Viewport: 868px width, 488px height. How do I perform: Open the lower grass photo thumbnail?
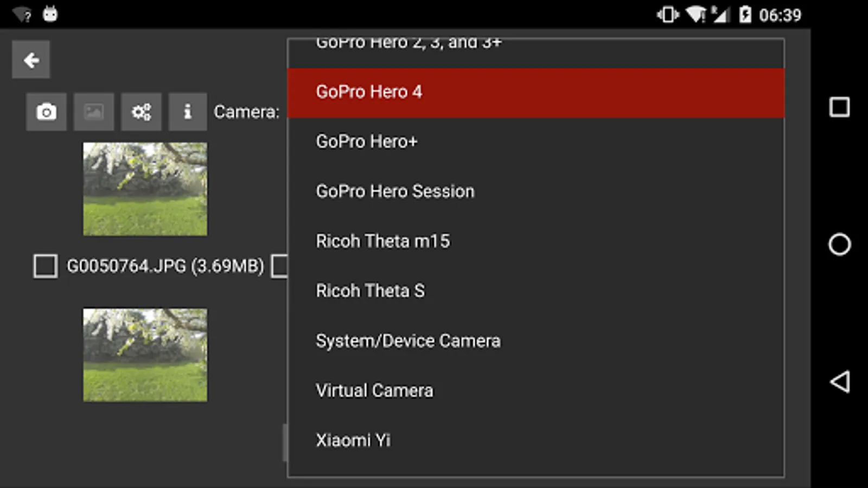(x=145, y=355)
